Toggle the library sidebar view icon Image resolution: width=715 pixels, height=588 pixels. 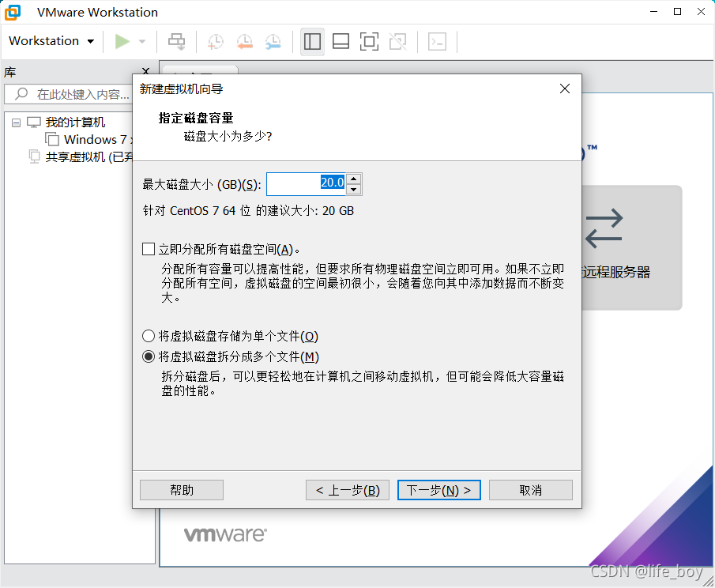[312, 42]
